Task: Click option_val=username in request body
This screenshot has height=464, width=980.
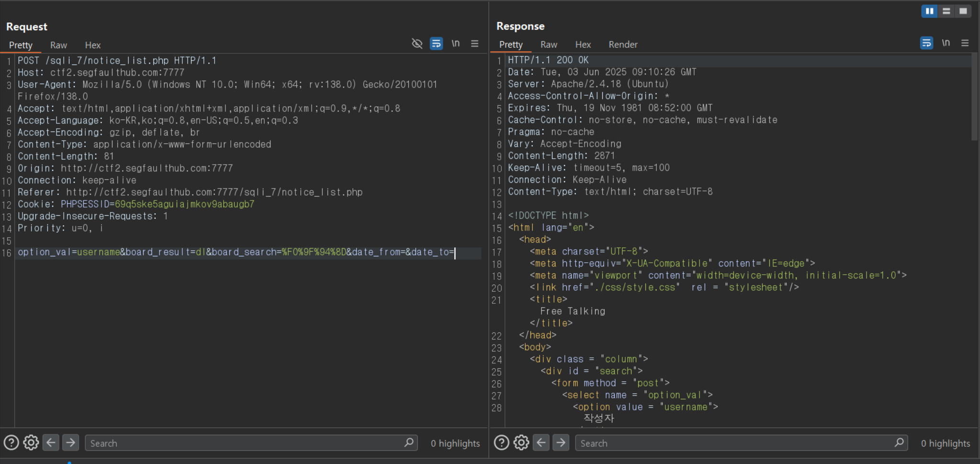Action: [x=69, y=252]
